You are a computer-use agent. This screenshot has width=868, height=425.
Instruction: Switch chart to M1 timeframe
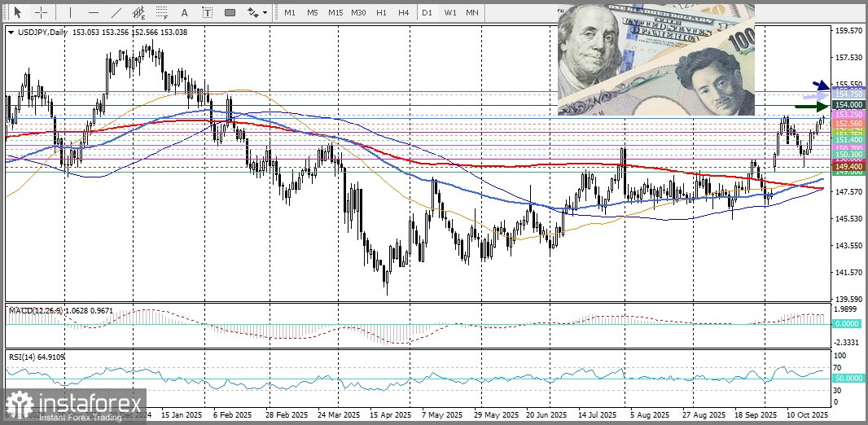click(290, 12)
